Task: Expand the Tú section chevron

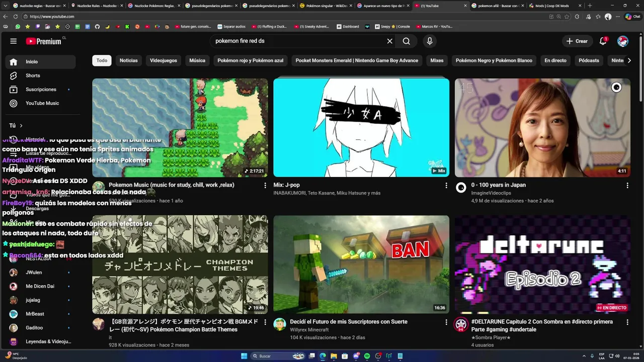Action: coord(21,126)
